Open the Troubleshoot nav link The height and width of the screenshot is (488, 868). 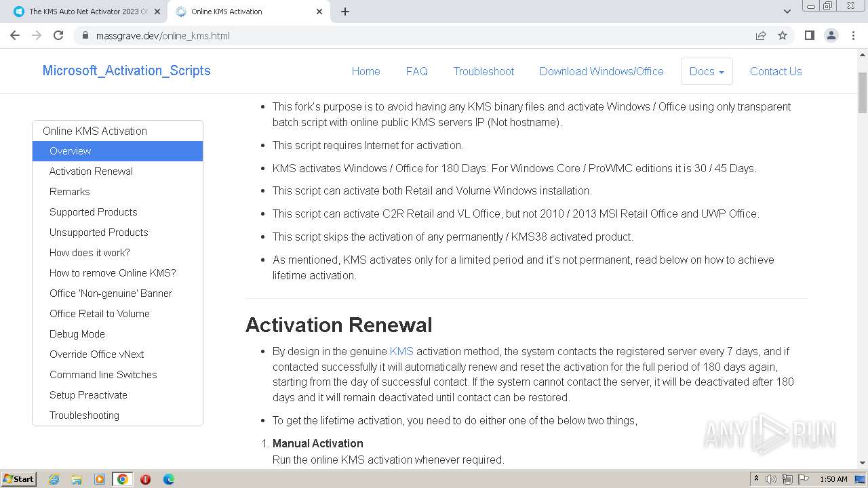click(484, 71)
